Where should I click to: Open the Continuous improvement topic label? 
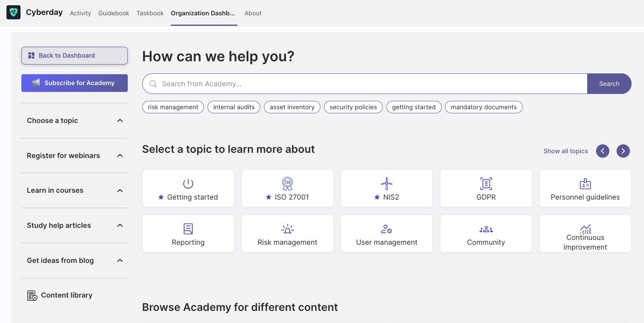click(585, 242)
